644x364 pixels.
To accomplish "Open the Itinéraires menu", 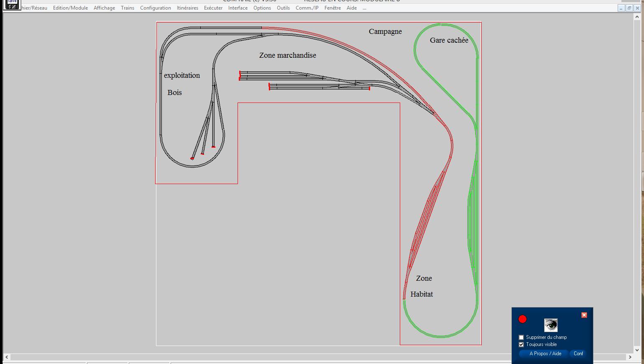I will (187, 8).
